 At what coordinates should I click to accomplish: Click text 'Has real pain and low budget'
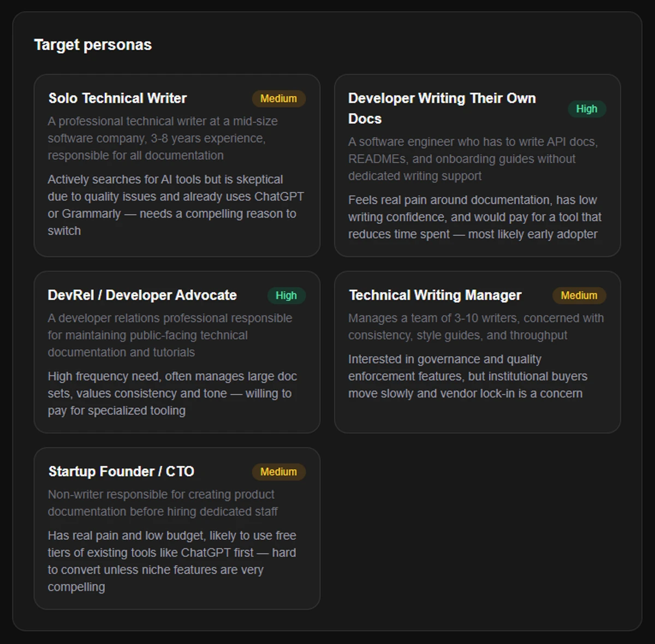tap(172, 561)
